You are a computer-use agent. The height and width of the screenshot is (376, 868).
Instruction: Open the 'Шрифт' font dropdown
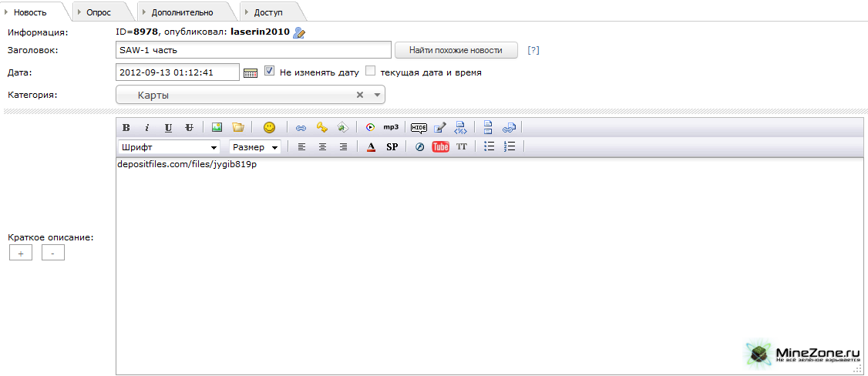click(169, 146)
